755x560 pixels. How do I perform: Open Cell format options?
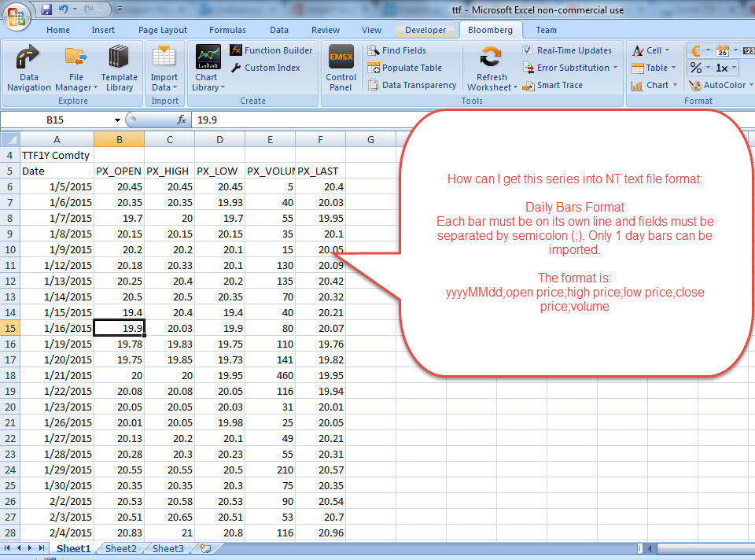pyautogui.click(x=651, y=50)
